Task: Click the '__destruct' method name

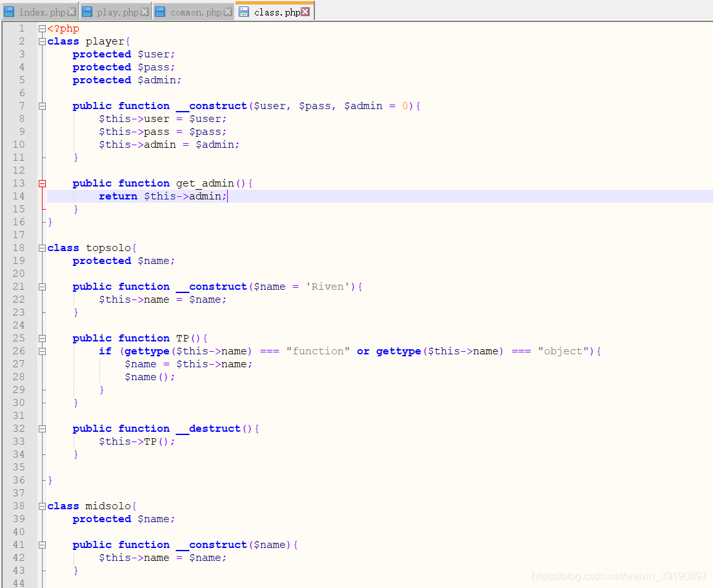Action: (x=208, y=429)
